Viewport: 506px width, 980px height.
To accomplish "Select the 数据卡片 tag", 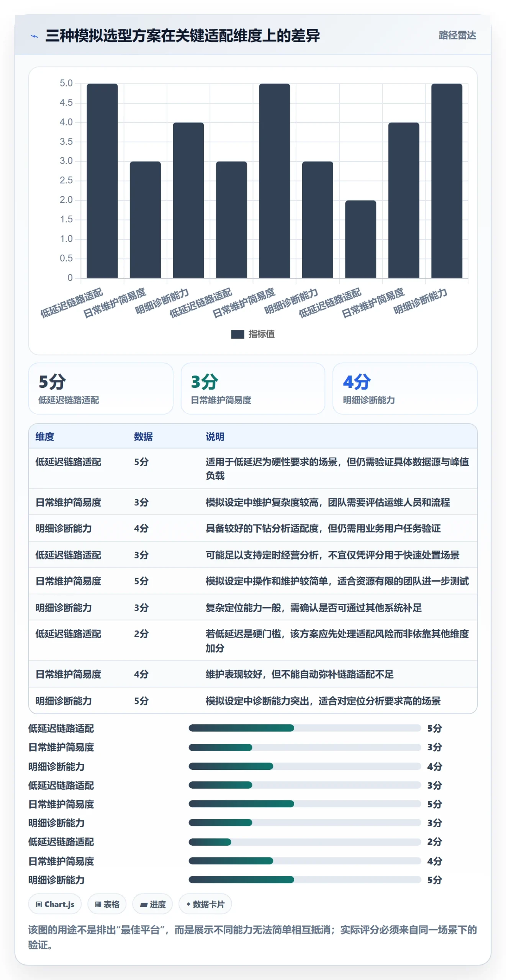I will (205, 904).
